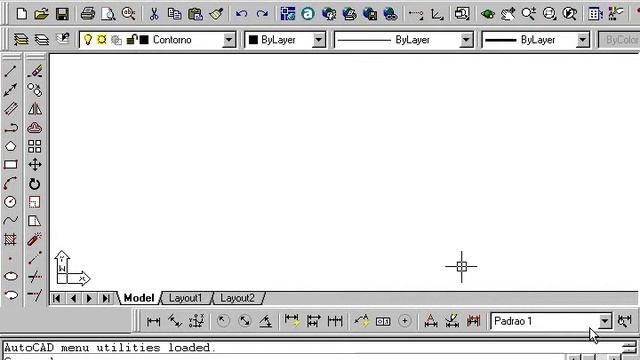The height and width of the screenshot is (360, 640).
Task: Go to previous layout tab arrow
Action: pyautogui.click(x=73, y=298)
